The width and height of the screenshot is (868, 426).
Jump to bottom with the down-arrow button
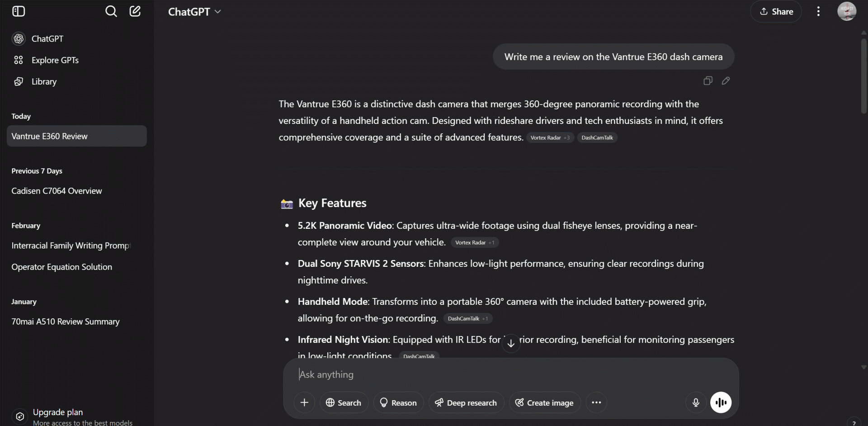511,344
